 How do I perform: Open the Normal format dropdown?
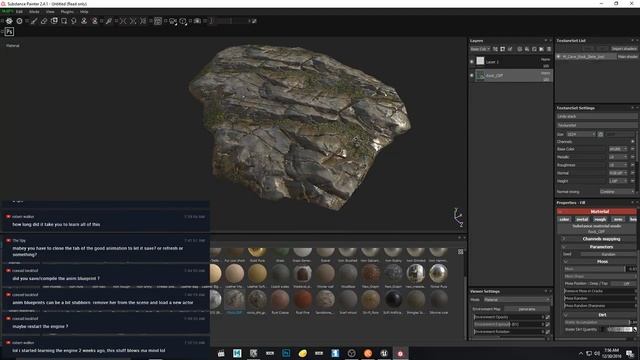pos(617,173)
